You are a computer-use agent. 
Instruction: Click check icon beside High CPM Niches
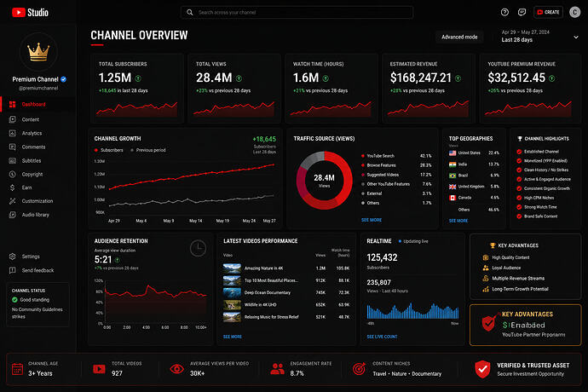(519, 198)
